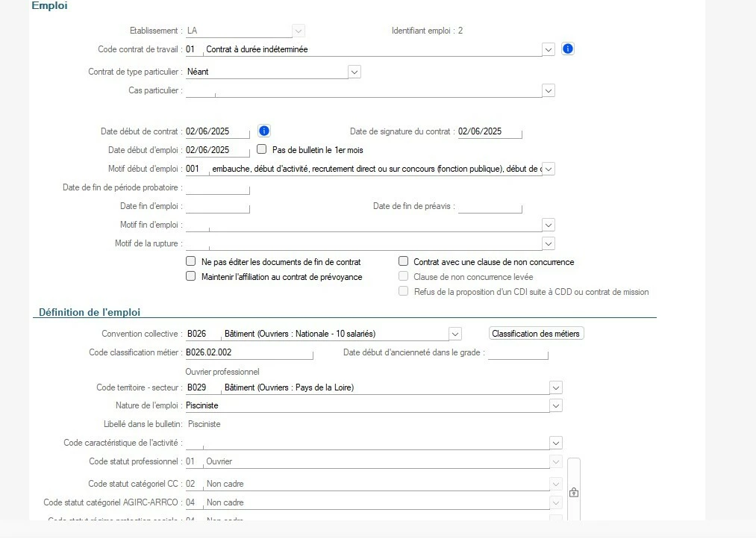
Task: Click 'Non cadre' in AGIRC-ARRCO row
Action: click(225, 502)
